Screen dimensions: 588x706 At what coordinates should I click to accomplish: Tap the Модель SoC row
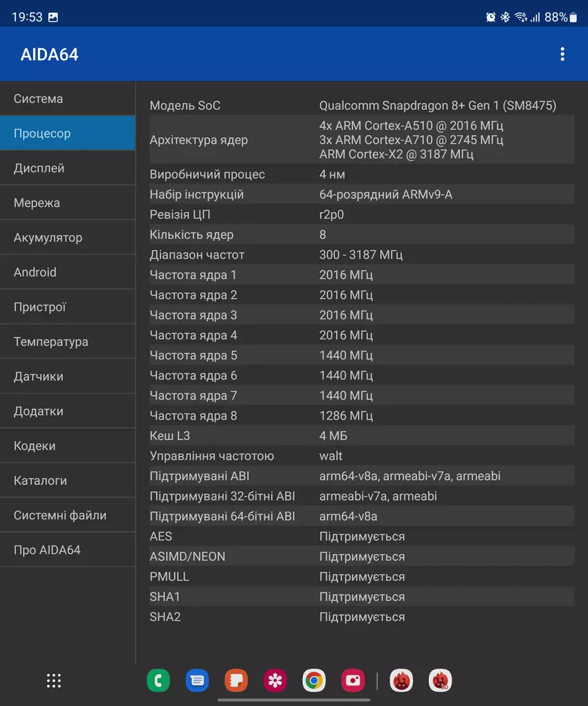(361, 106)
